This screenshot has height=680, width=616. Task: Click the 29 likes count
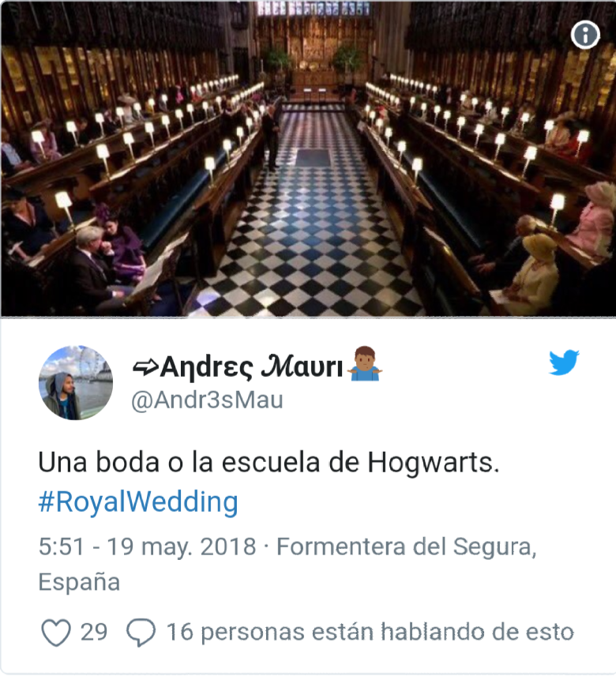tap(94, 632)
